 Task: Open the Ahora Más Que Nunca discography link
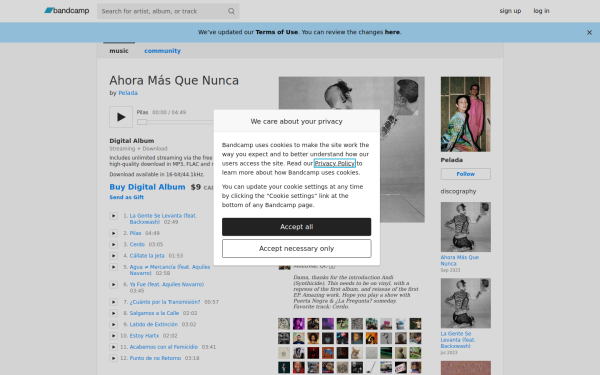coord(460,260)
